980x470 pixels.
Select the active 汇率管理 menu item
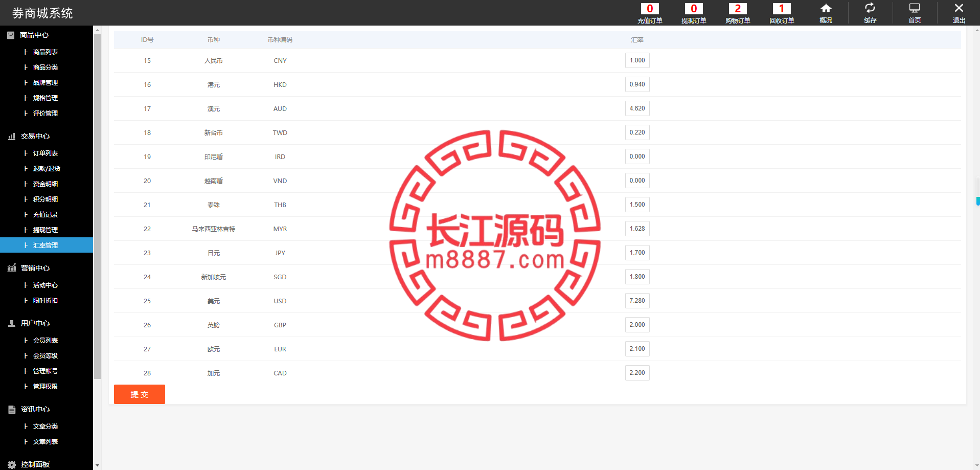pos(47,245)
